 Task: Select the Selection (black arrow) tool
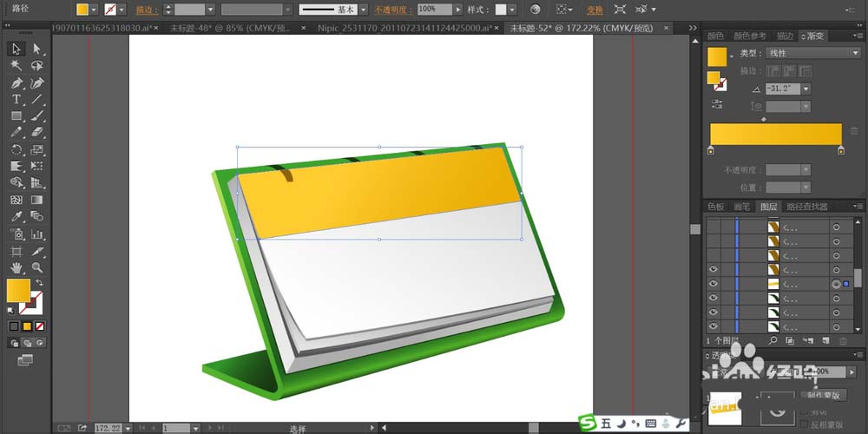tap(16, 49)
